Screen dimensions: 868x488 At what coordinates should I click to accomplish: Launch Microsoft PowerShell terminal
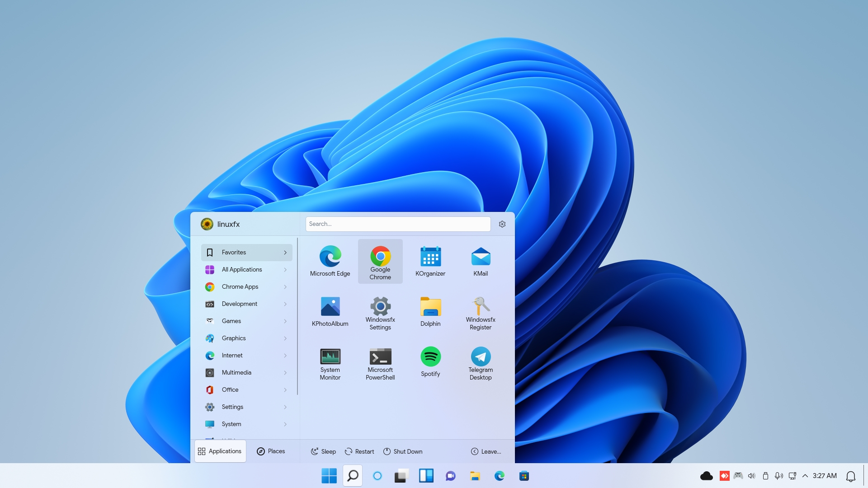pos(380,362)
